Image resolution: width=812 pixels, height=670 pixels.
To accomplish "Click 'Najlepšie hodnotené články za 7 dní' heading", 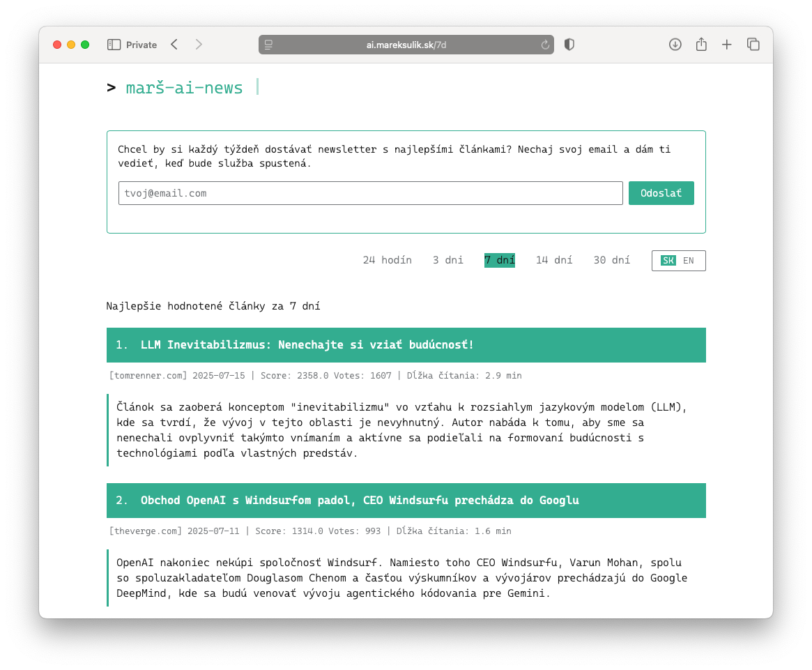I will coord(213,306).
